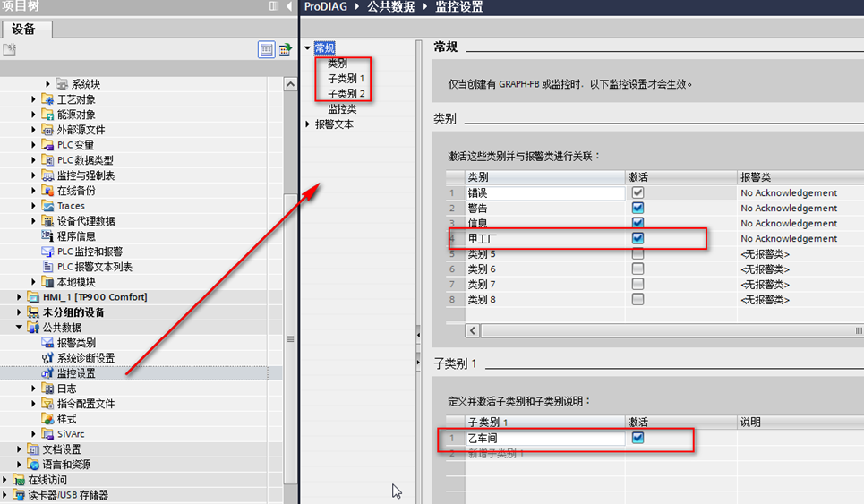
Task: Collapse the project tree panel arrow
Action: tap(289, 6)
